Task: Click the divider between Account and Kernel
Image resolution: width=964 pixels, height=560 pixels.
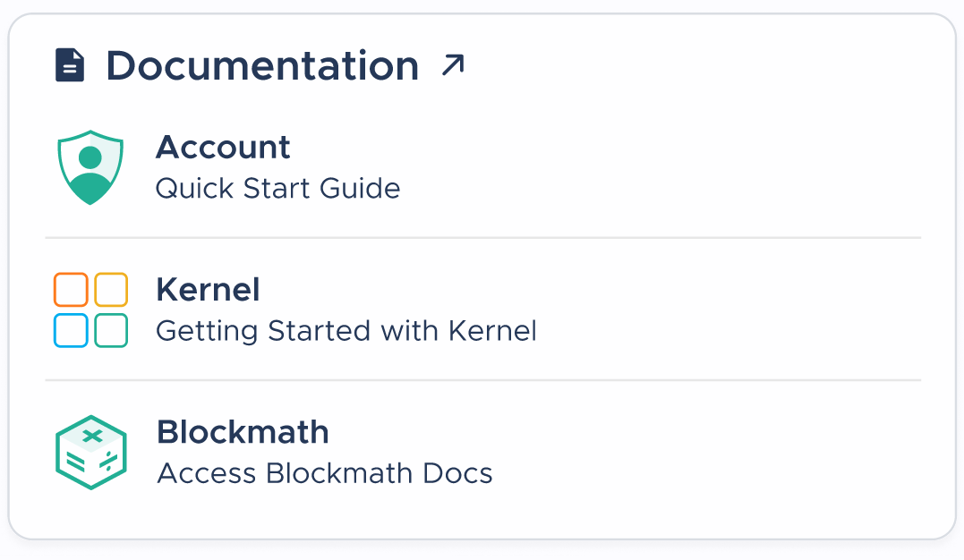Action: (483, 237)
